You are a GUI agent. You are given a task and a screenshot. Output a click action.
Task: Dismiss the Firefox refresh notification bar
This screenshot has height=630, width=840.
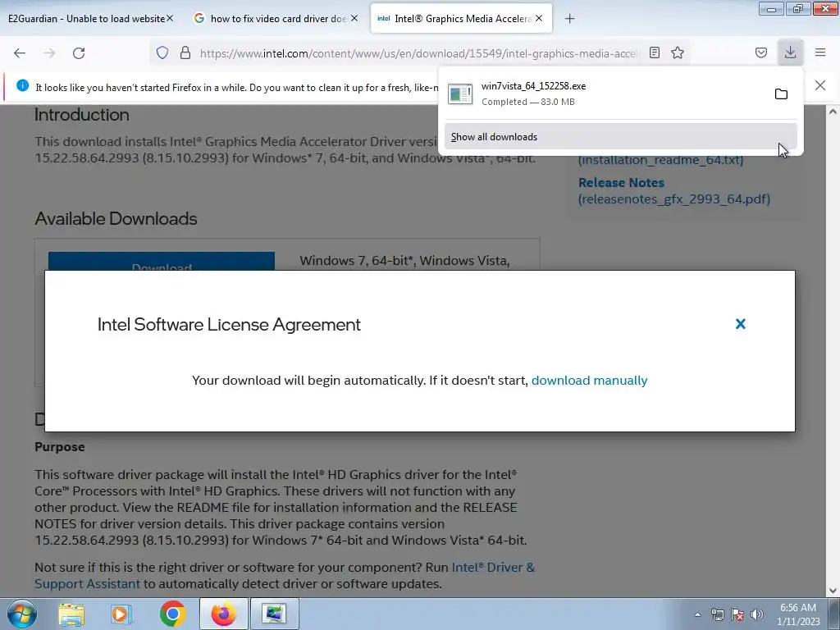point(820,85)
